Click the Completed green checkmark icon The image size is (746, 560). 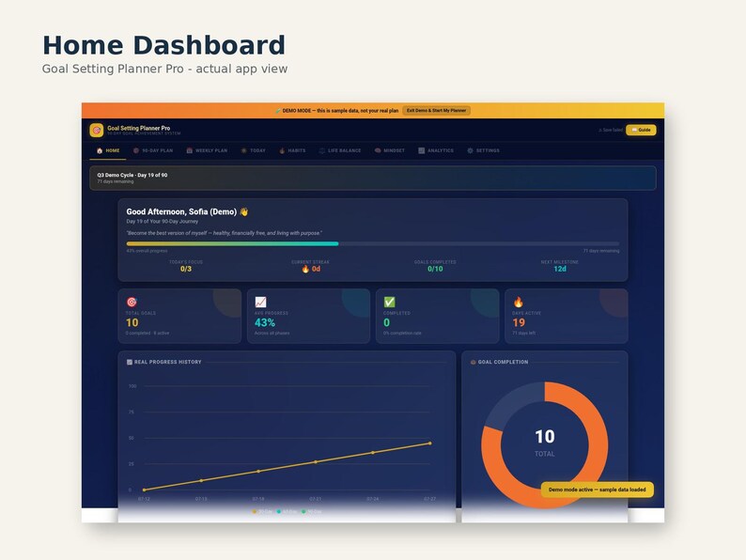(390, 302)
